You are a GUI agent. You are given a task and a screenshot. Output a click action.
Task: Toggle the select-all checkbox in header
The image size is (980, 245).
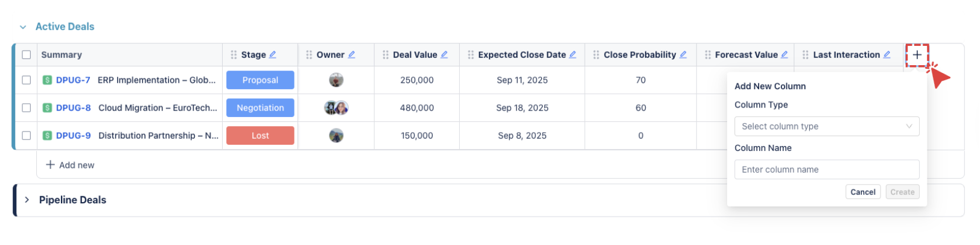pyautogui.click(x=27, y=55)
